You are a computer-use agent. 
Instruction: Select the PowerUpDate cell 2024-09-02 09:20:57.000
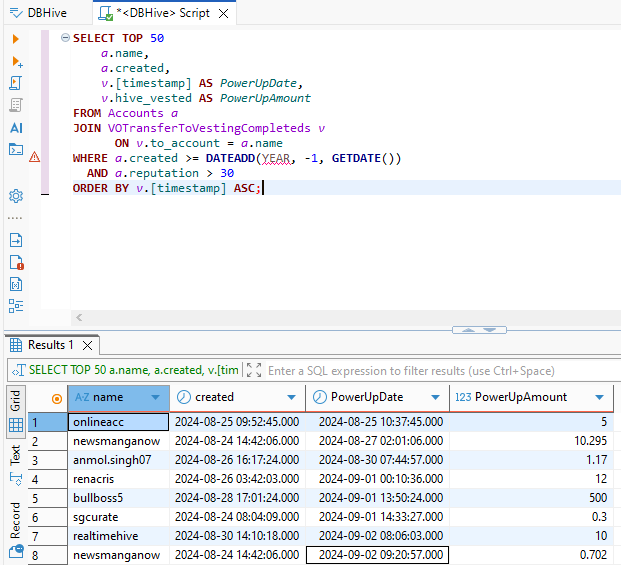pos(377,555)
